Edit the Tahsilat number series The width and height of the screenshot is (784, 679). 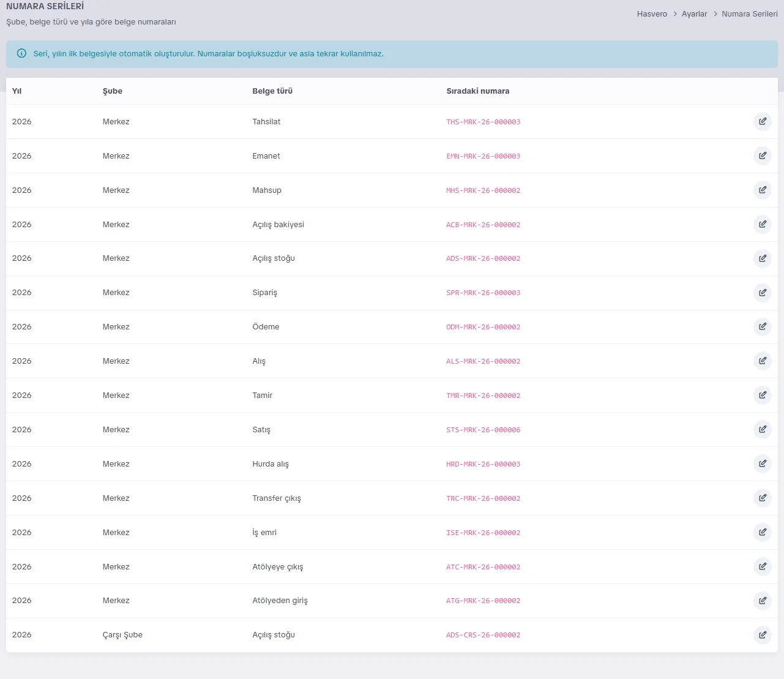pyautogui.click(x=762, y=121)
